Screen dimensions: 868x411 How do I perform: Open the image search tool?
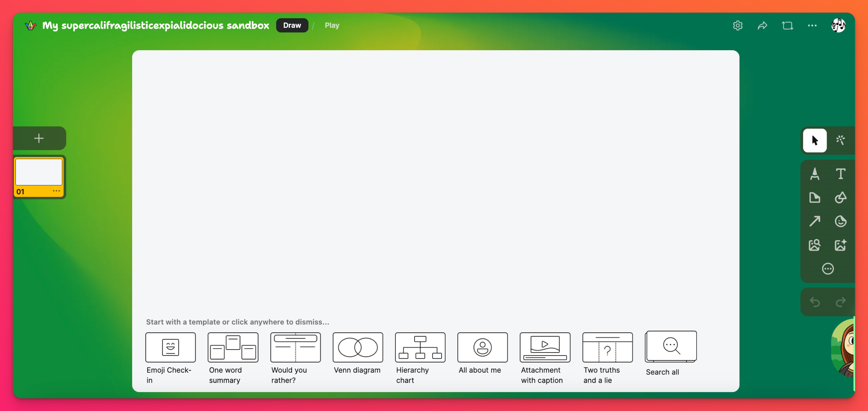tap(814, 245)
